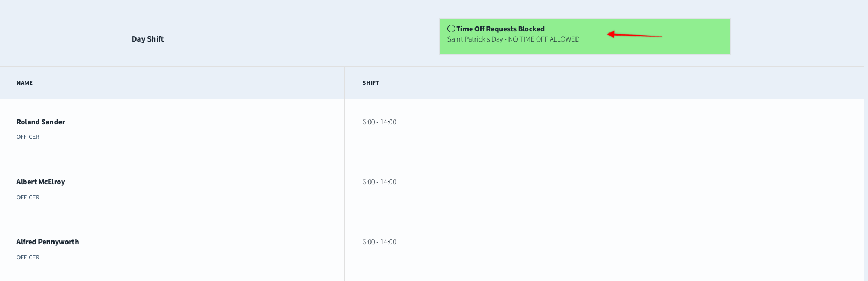Click the OFFICER label under Albert McElroy
The image size is (868, 281).
click(28, 197)
